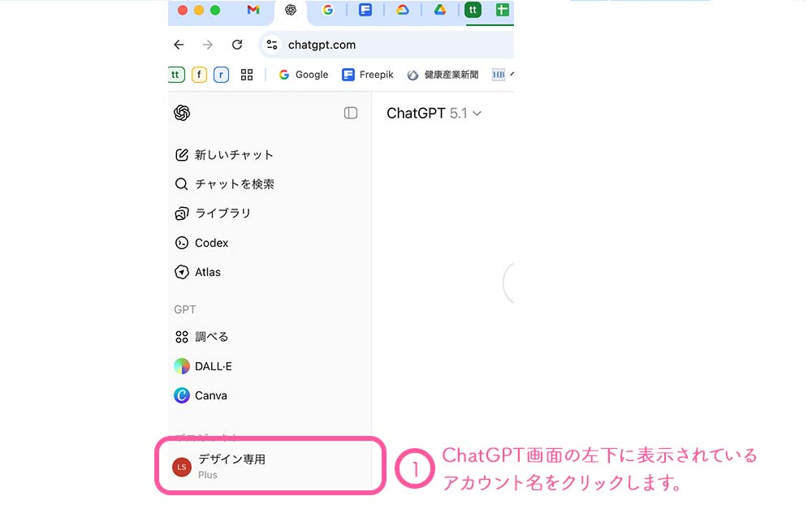The height and width of the screenshot is (522, 812).
Task: Click the ChatGPT logo in the sidebar
Action: [x=182, y=113]
